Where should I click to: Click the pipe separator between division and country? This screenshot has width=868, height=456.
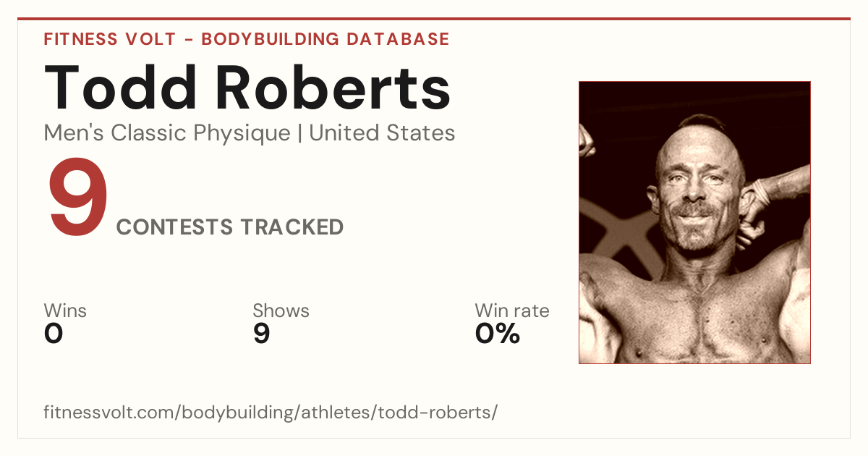pyautogui.click(x=299, y=134)
